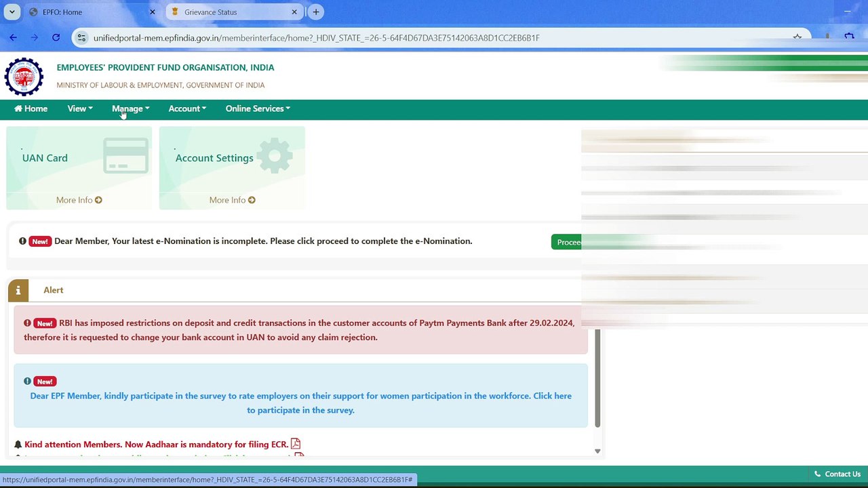Click the site information icon in address bar
This screenshot has height=488, width=868.
coord(82,38)
